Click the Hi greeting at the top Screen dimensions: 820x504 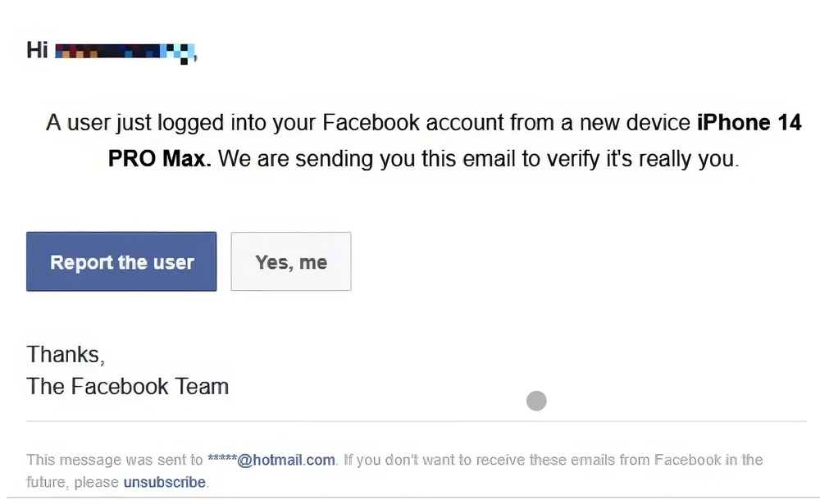(x=36, y=50)
